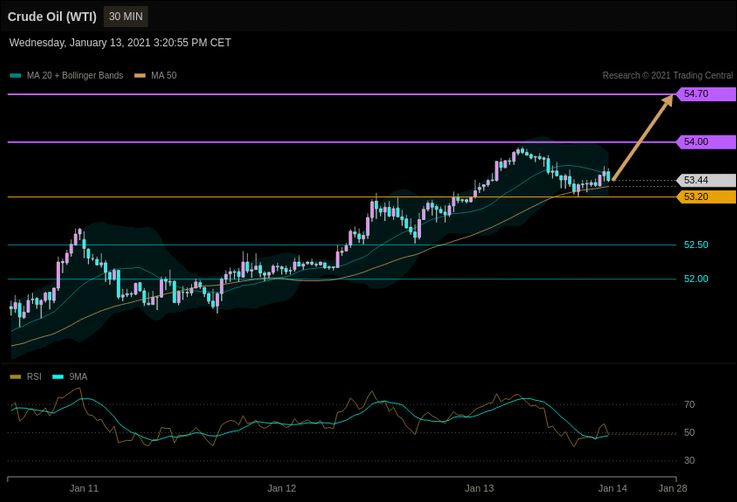The width and height of the screenshot is (737, 502).
Task: Click the RSI 30 level label
Action: click(689, 461)
